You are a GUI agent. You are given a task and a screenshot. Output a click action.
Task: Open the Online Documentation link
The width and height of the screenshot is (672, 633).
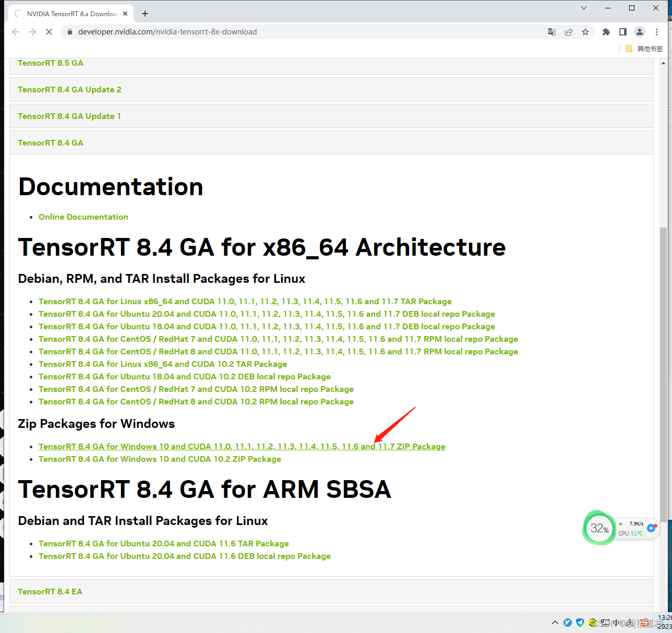click(x=83, y=217)
